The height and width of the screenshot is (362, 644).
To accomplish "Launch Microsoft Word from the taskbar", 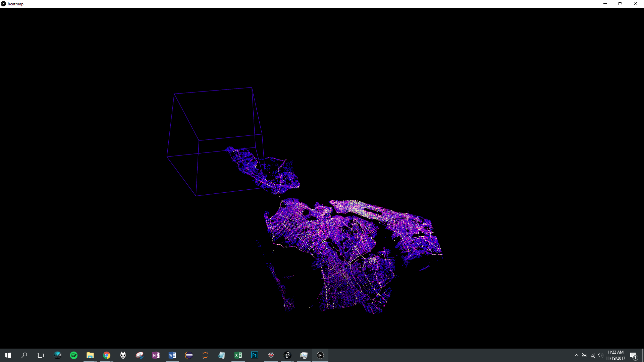I will (172, 355).
